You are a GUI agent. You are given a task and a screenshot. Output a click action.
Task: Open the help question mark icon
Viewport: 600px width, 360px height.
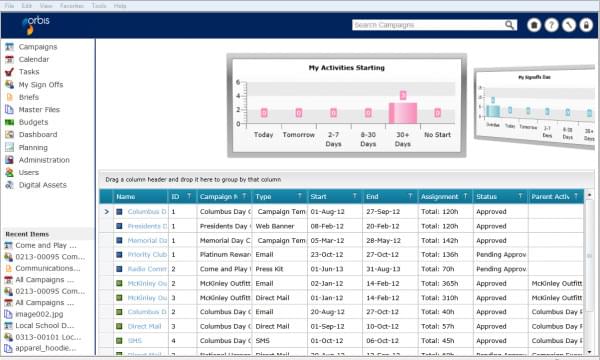551,25
